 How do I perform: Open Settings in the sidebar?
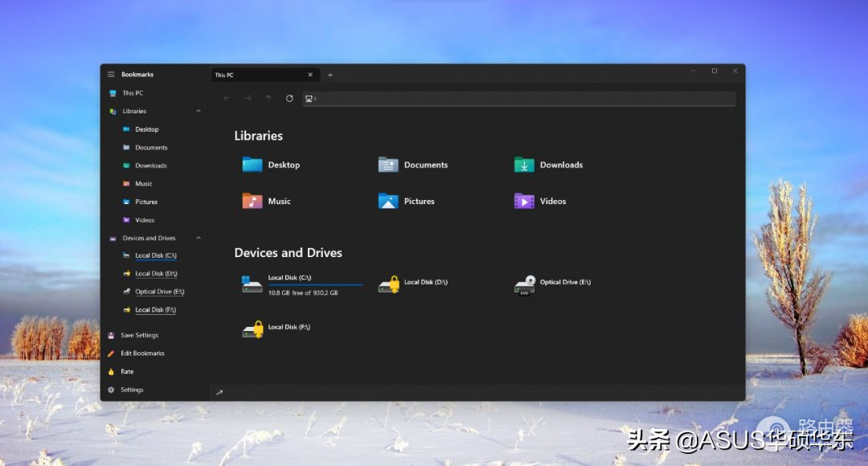pos(132,390)
